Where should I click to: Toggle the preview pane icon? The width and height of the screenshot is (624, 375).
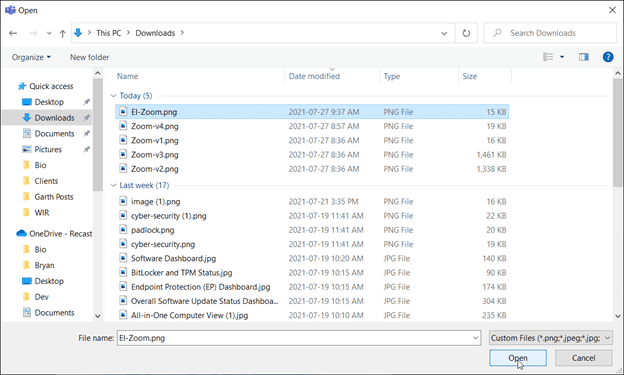coord(583,57)
